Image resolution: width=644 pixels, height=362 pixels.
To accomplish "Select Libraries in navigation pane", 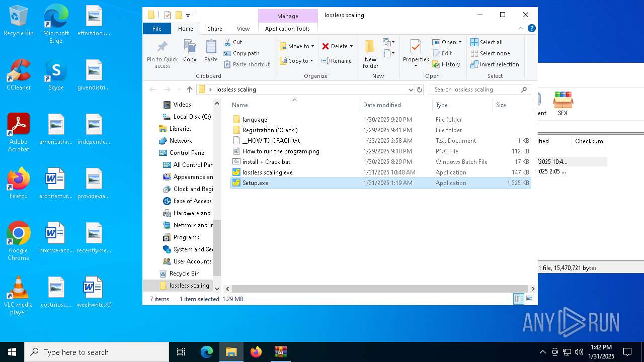I will [175, 129].
